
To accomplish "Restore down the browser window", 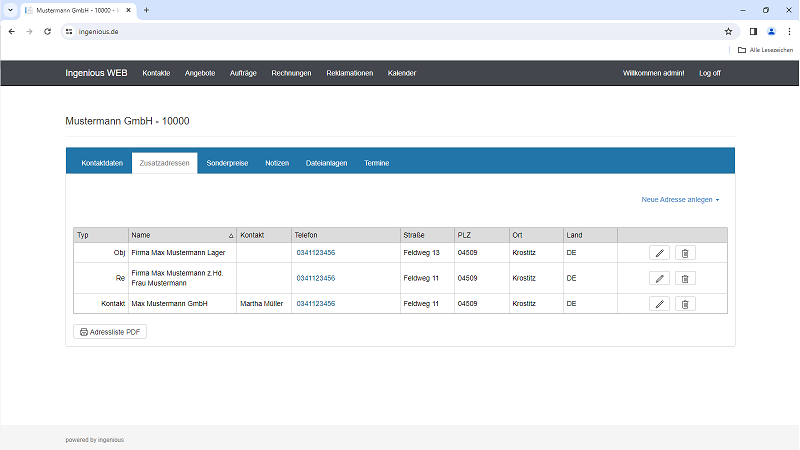I will coord(766,10).
